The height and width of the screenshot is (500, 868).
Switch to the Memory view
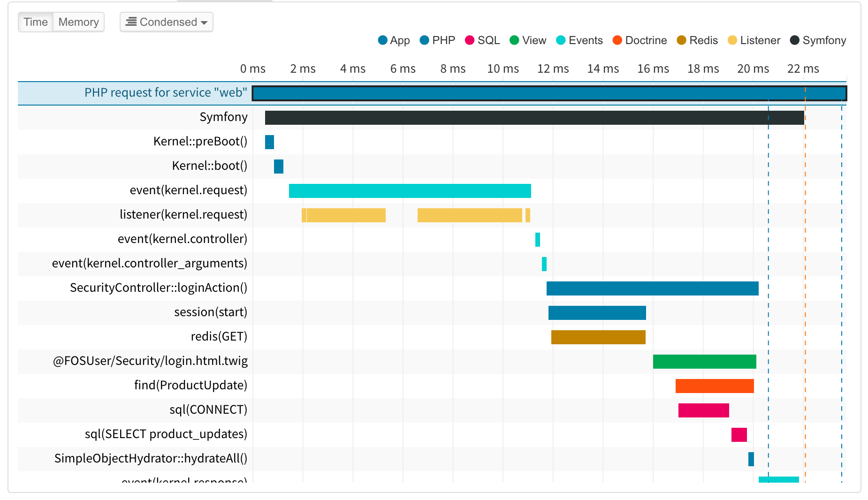[x=78, y=22]
